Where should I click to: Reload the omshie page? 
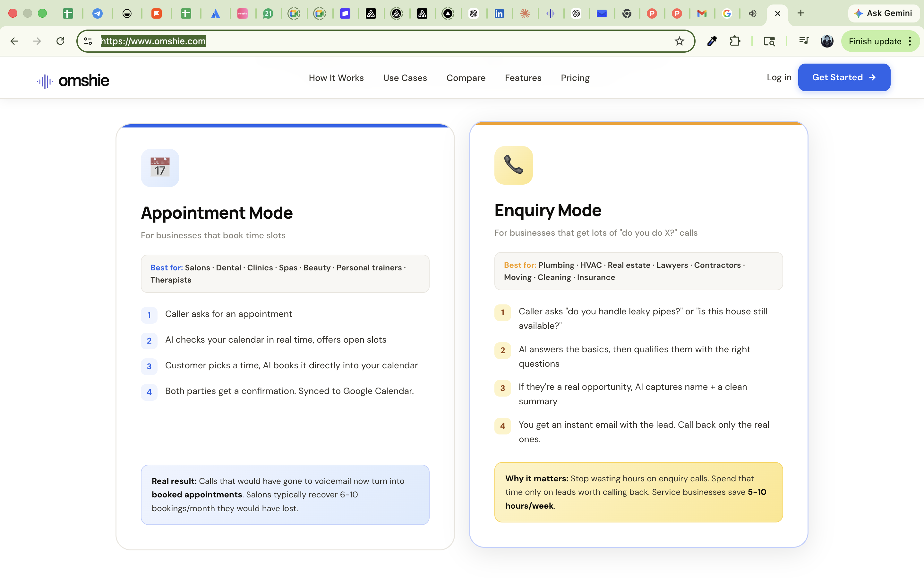point(60,41)
